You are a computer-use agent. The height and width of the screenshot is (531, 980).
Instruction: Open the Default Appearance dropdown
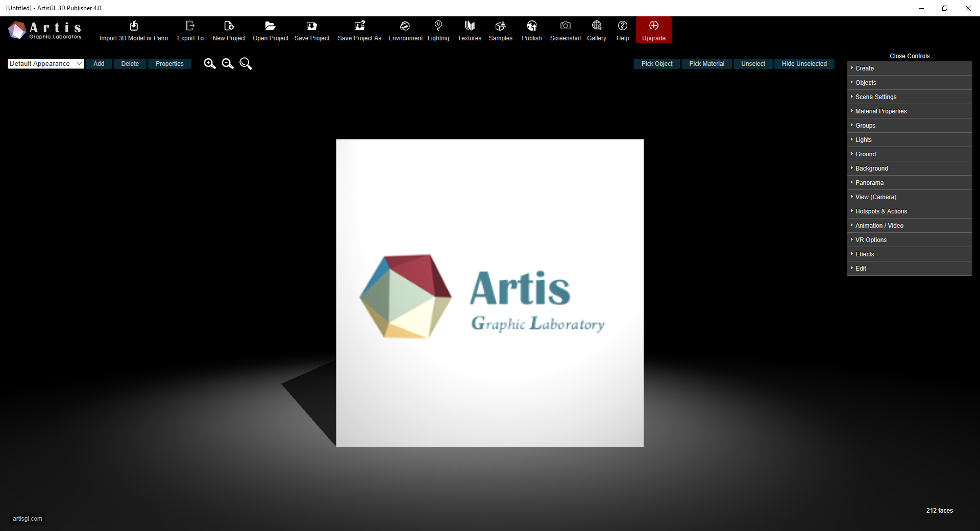(45, 63)
